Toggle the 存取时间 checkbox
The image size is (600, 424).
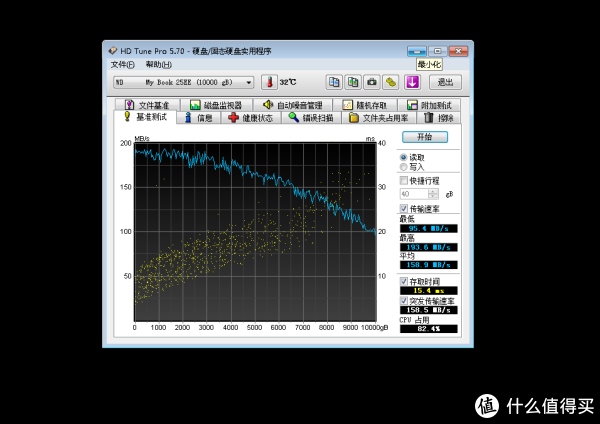coord(404,281)
